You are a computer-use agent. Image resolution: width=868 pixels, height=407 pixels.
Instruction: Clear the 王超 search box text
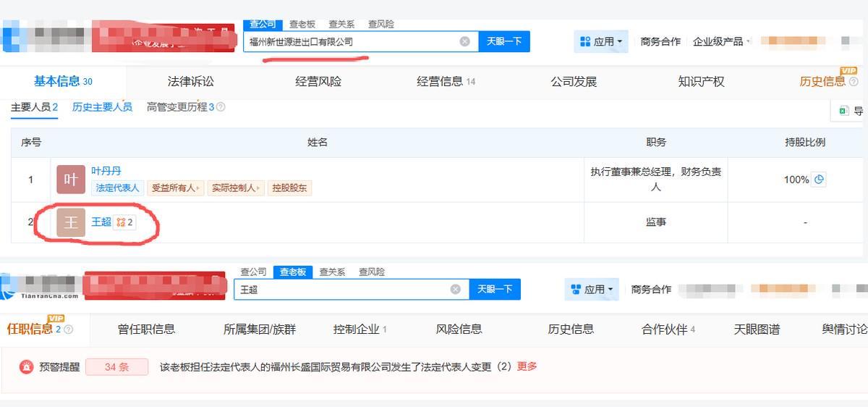(x=455, y=290)
